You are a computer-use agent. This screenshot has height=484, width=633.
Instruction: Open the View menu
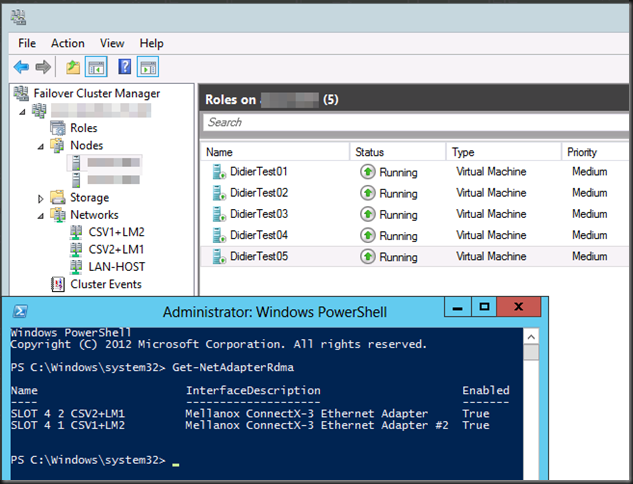click(112, 43)
